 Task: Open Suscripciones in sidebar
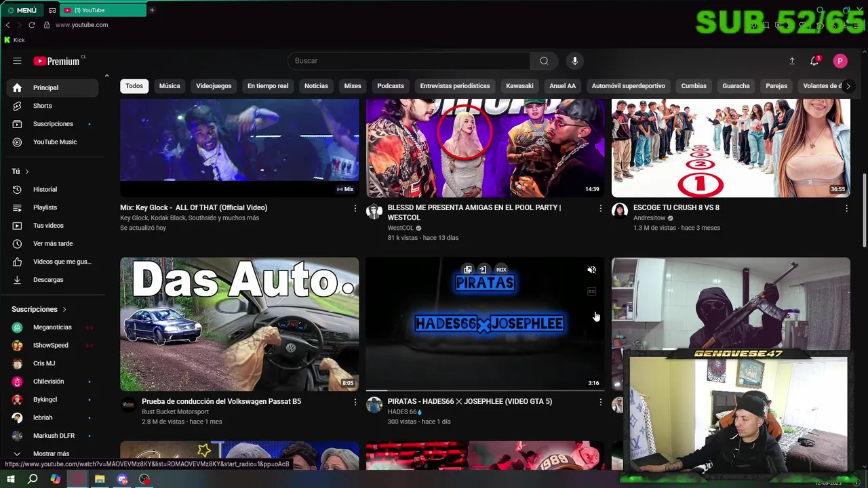(52, 124)
